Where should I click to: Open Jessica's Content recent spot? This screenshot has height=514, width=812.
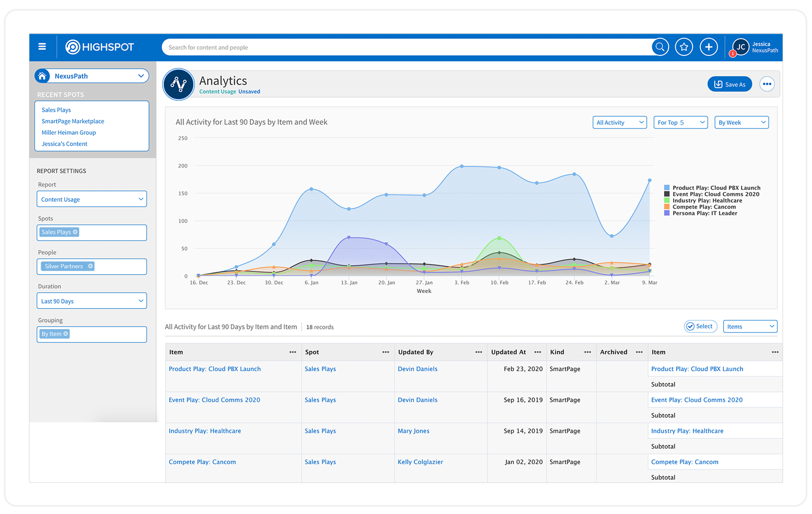(x=64, y=144)
